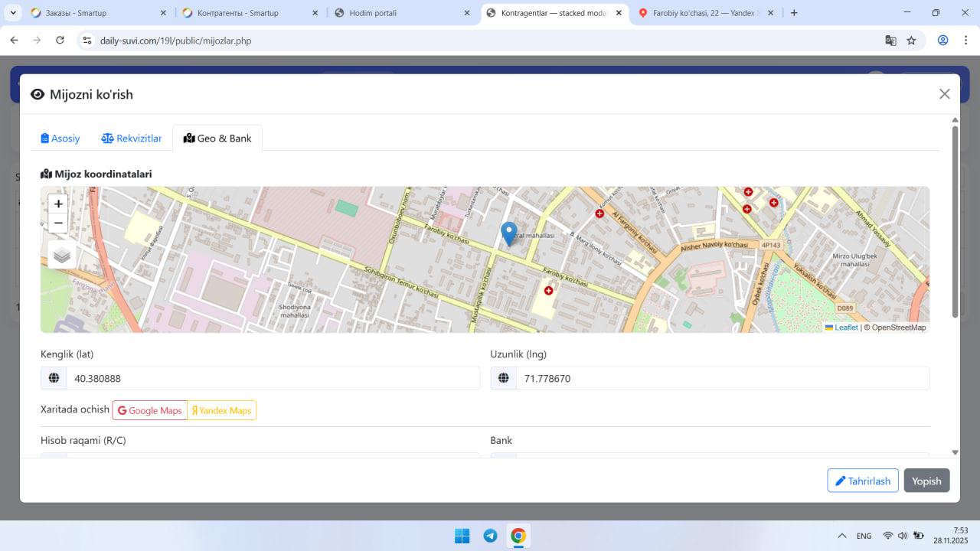Open location in Google Maps
This screenshot has height=551, width=980.
150,411
